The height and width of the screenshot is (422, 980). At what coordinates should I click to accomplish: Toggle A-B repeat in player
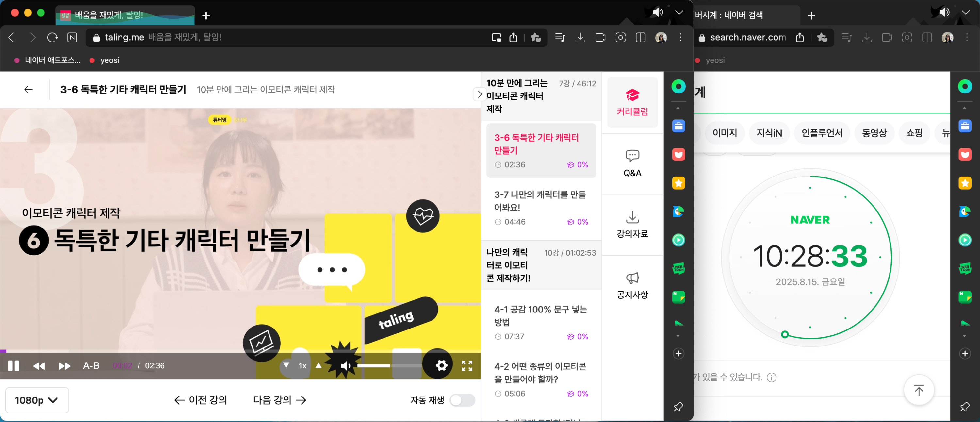[91, 366]
